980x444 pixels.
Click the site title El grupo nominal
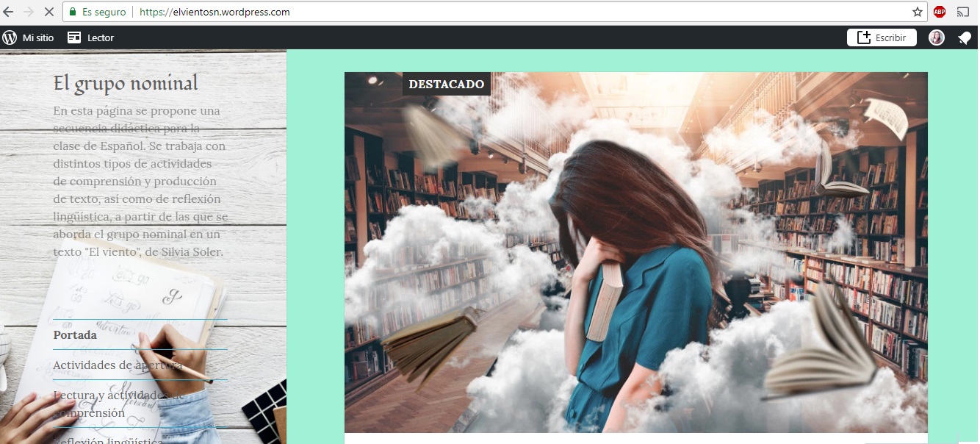coord(126,83)
